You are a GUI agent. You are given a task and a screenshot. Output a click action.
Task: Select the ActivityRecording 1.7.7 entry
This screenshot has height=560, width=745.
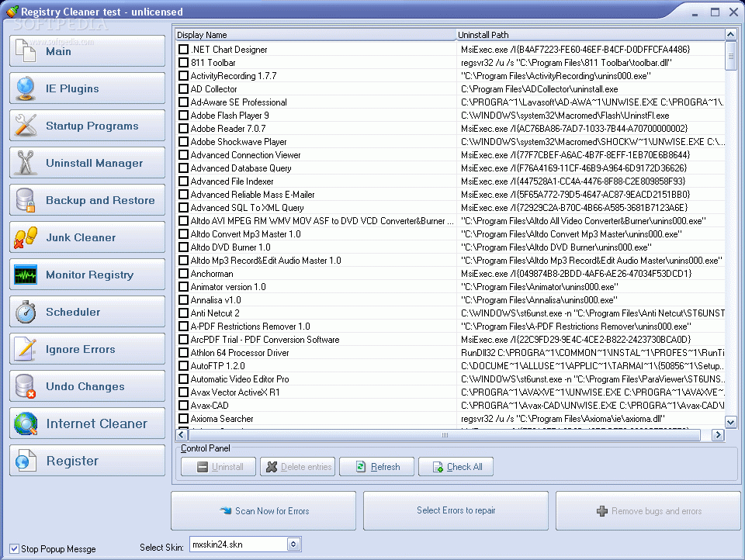234,75
